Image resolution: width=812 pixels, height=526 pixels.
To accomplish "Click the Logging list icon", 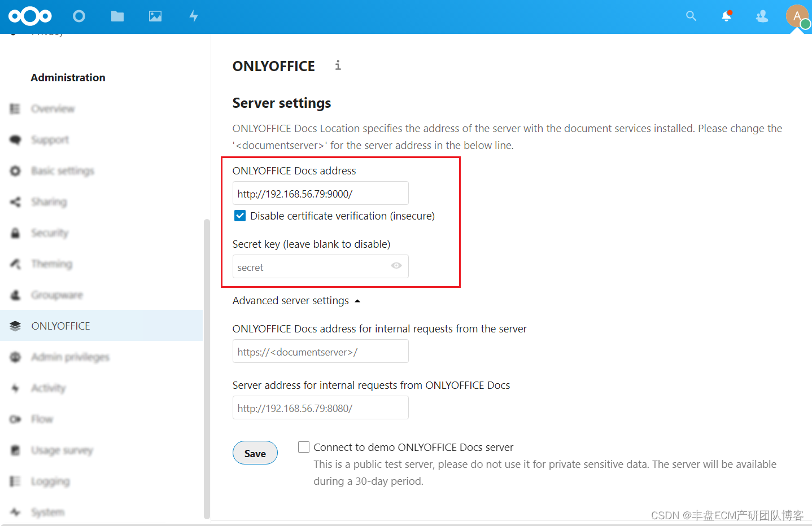I will (15, 481).
